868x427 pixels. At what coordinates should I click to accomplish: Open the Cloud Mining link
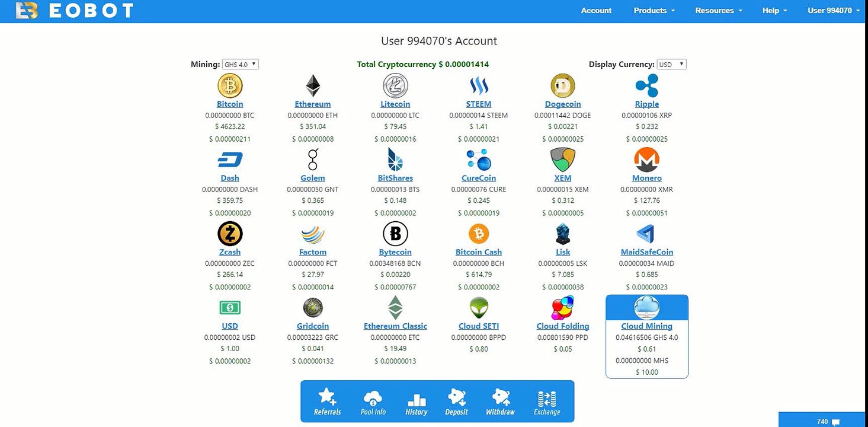coord(647,327)
